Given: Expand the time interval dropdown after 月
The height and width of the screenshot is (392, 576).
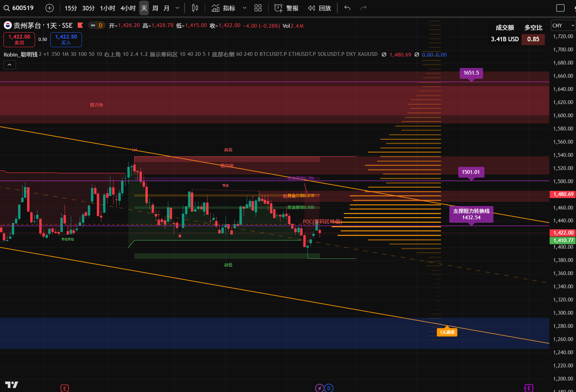Looking at the screenshot, I should click(x=177, y=8).
